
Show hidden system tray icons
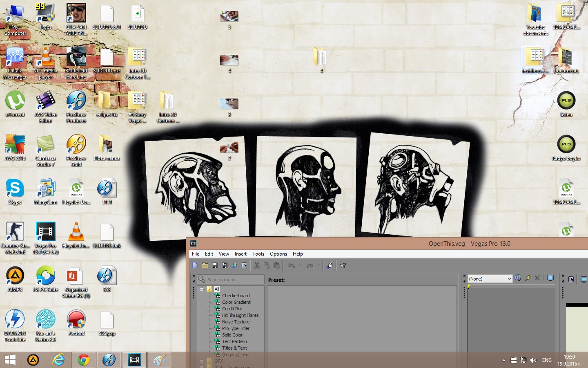[503, 360]
